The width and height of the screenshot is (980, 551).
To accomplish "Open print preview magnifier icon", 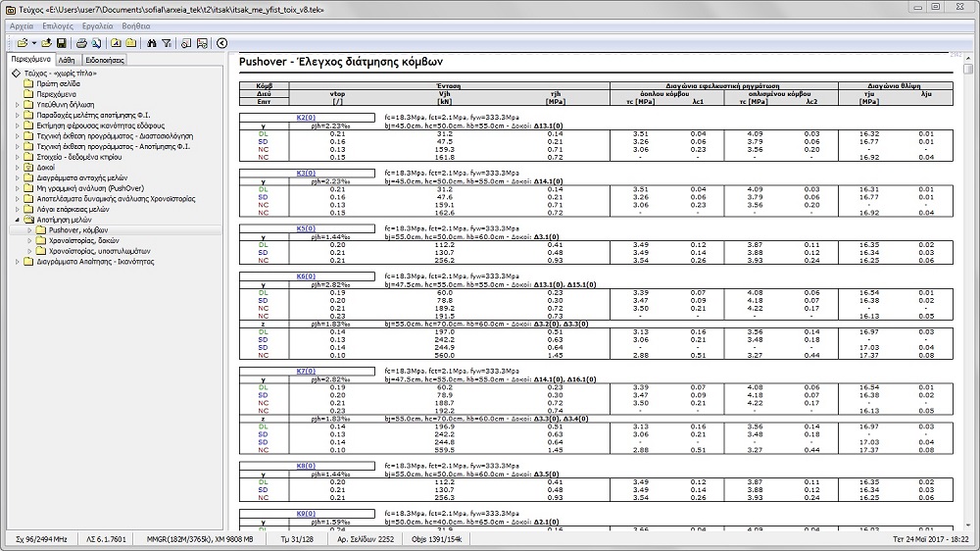I will (96, 43).
